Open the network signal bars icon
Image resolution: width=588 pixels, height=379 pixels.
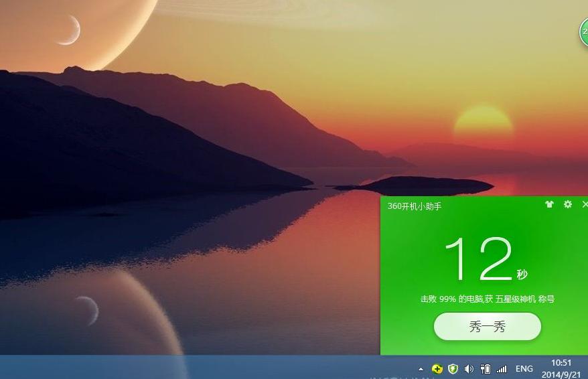pyautogui.click(x=502, y=369)
